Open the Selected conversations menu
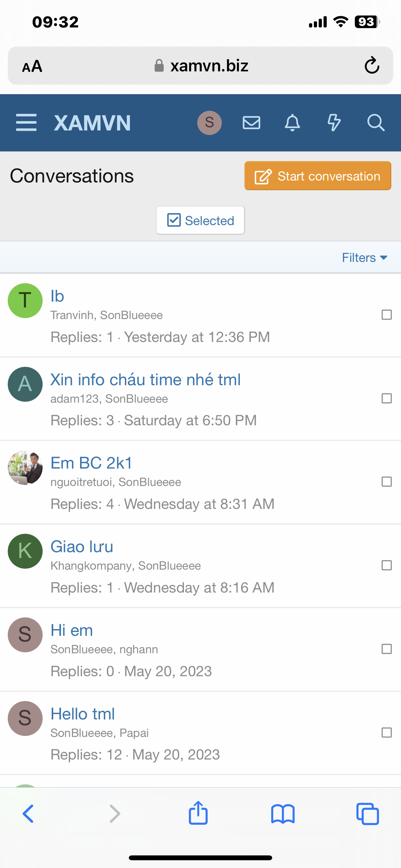The height and width of the screenshot is (868, 401). coord(200,221)
